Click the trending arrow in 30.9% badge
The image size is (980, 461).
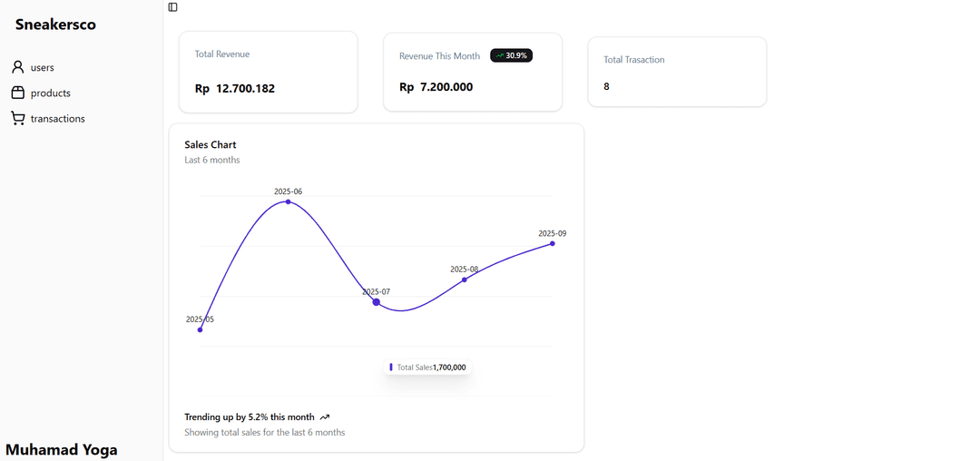point(499,55)
